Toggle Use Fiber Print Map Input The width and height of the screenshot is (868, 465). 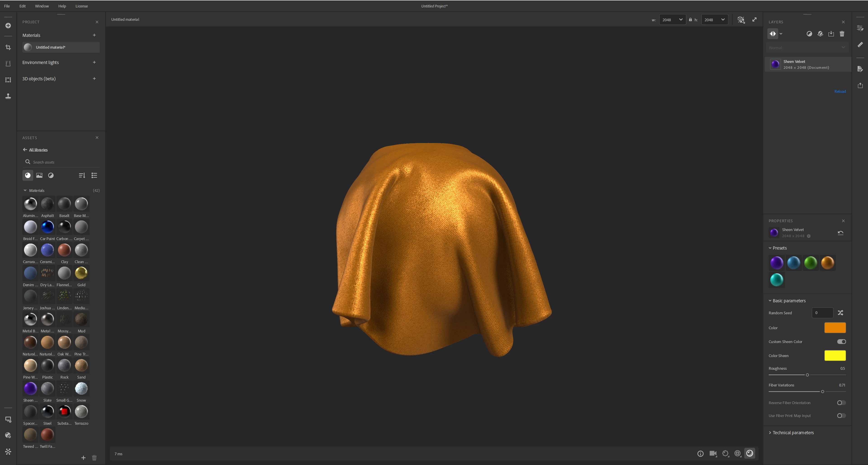841,416
